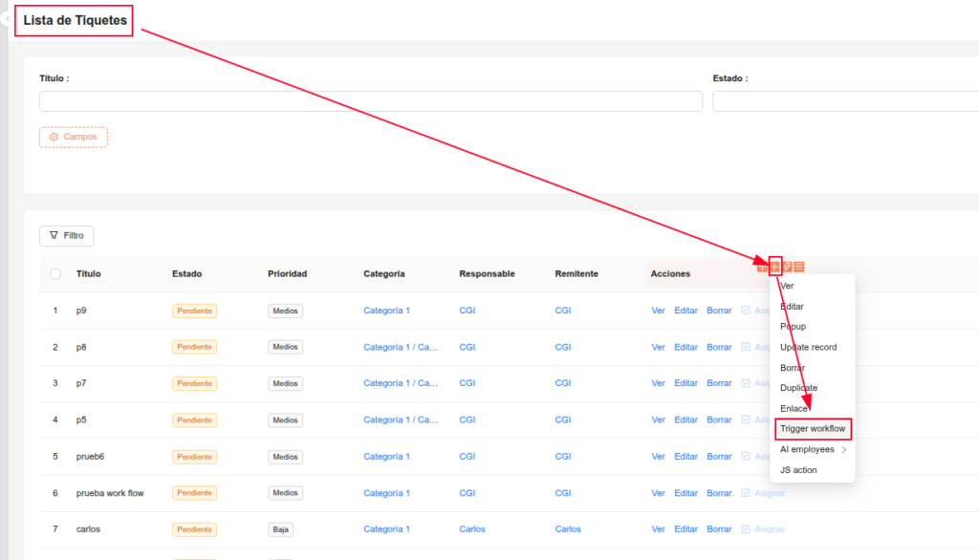Open Categoría 1 link in carlos row
The height and width of the screenshot is (560, 979).
pyautogui.click(x=386, y=529)
